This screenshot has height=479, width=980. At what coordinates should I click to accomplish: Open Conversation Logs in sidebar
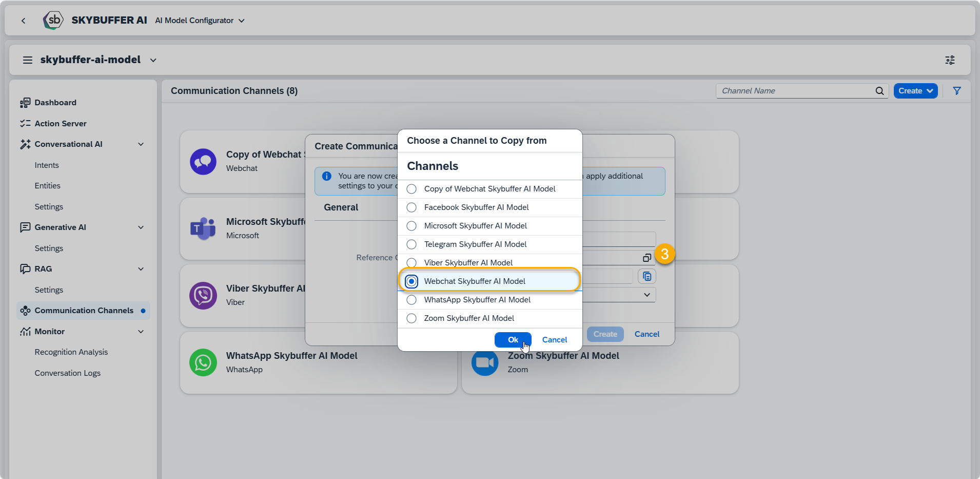68,373
